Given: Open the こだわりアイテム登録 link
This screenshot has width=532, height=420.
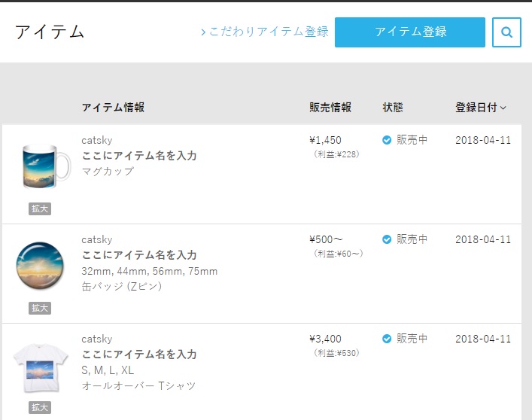Looking at the screenshot, I should click(265, 32).
